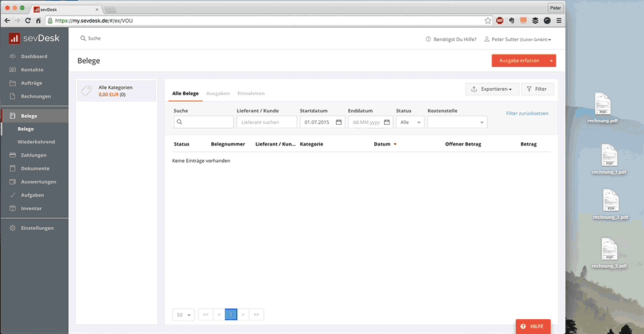Viewport: 644px width, 334px height.
Task: Expand arrow next to Ausgabe erfassen
Action: pyautogui.click(x=551, y=60)
